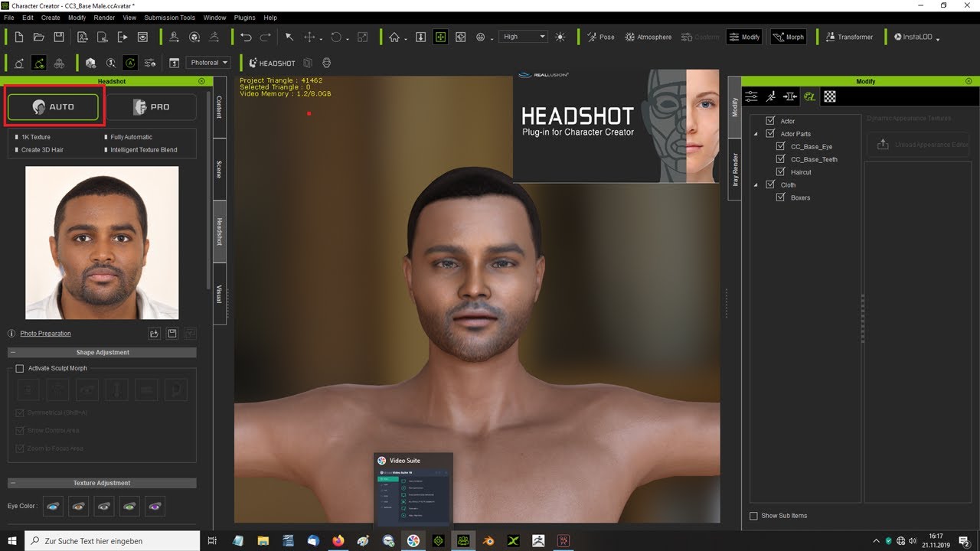Enable Activate Sculpt Morph checkbox
Screen dimensions: 980x551
click(x=20, y=368)
